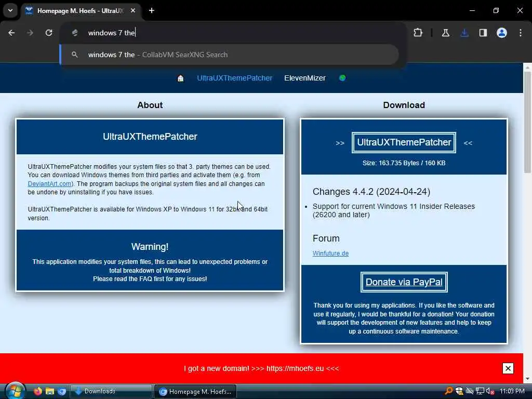Viewport: 532px width, 399px height.
Task: Download UltraUXThemePatcher via the boxed button
Action: [x=404, y=142]
